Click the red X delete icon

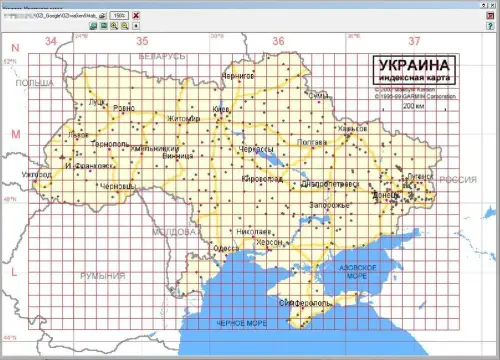click(x=136, y=16)
